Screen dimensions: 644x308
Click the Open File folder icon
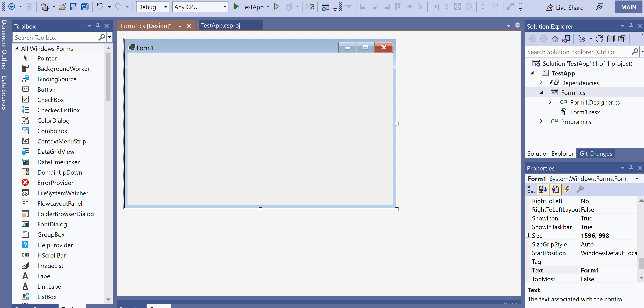tap(62, 7)
